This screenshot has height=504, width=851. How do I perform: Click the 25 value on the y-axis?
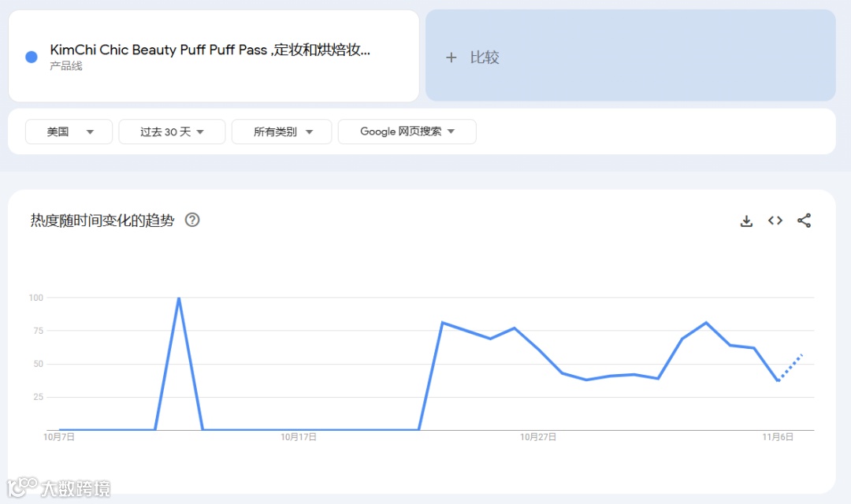[x=38, y=397]
